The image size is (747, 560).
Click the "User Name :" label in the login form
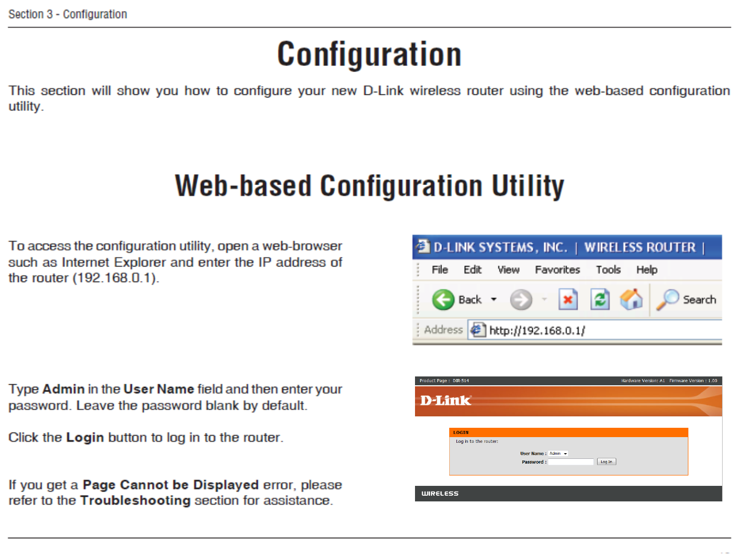(x=533, y=454)
